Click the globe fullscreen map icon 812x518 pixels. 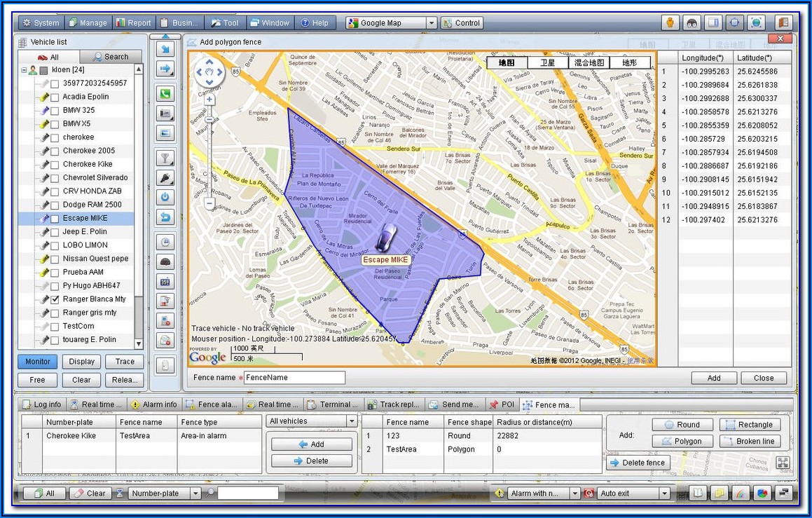(x=756, y=22)
